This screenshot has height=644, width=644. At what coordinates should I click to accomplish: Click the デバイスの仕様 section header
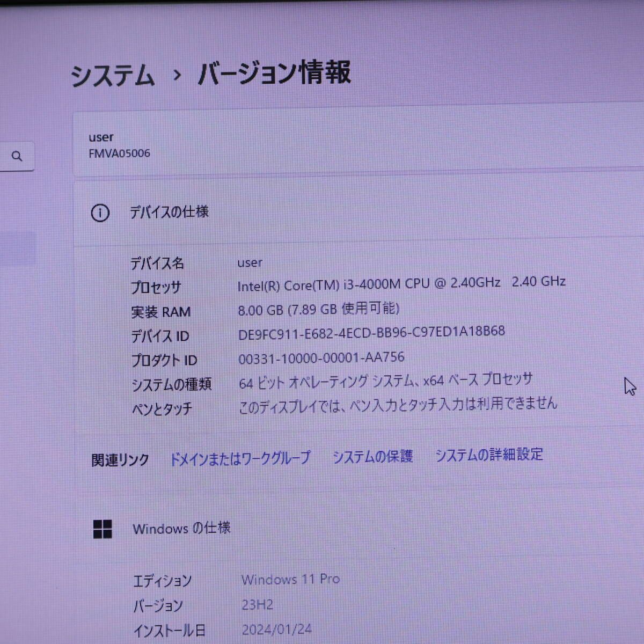point(169,212)
